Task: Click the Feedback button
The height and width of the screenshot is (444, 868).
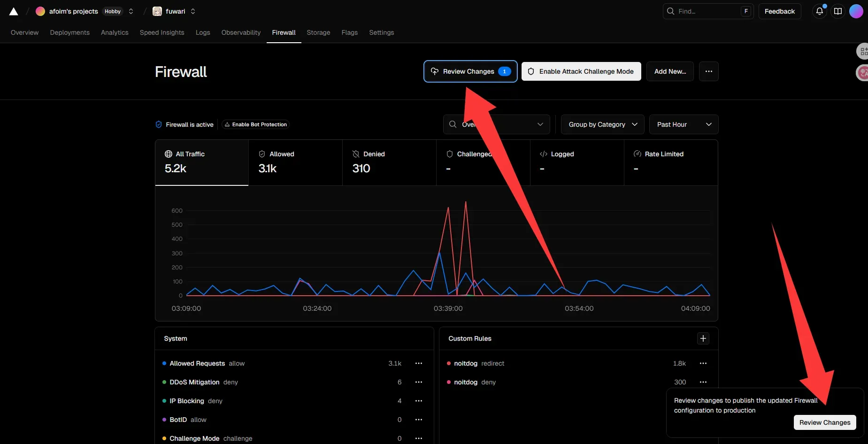Action: 779,11
